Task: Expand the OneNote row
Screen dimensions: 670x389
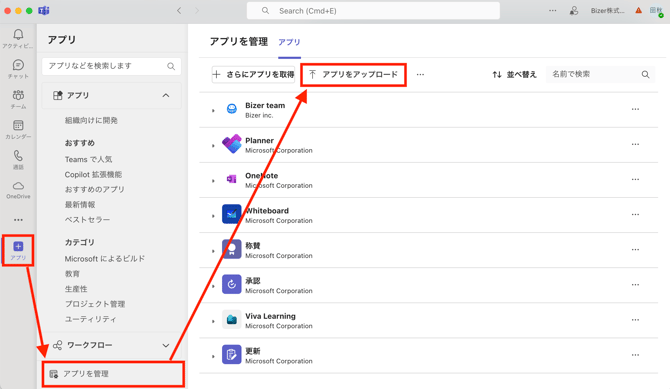Action: [x=213, y=180]
